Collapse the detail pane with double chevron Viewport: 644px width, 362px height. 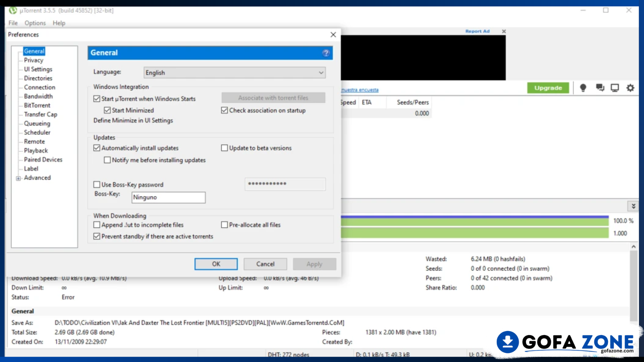[633, 206]
